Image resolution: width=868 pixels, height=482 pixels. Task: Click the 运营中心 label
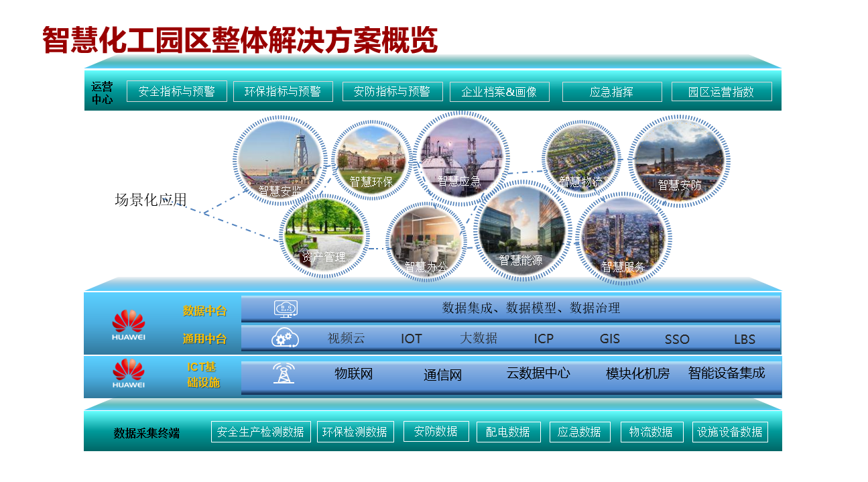pyautogui.click(x=103, y=93)
